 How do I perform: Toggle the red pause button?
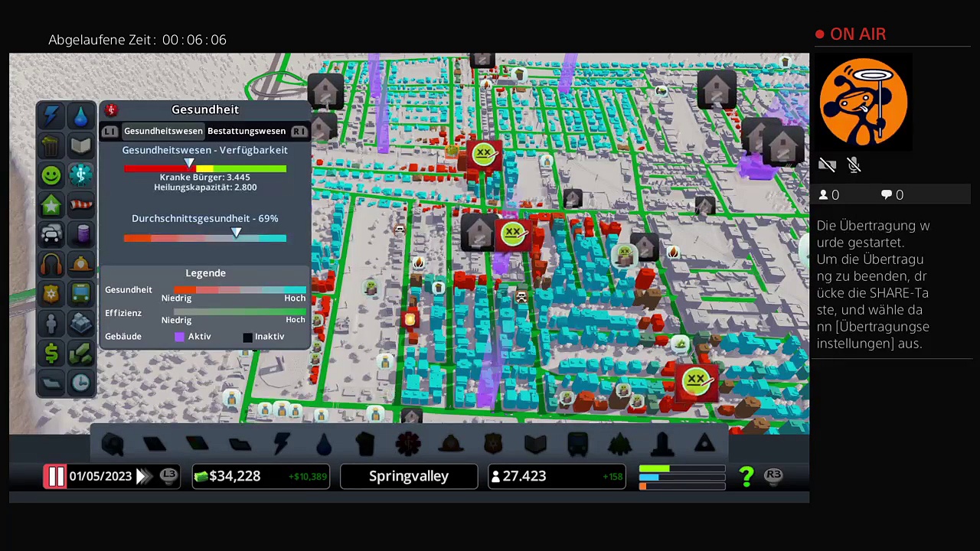(56, 476)
